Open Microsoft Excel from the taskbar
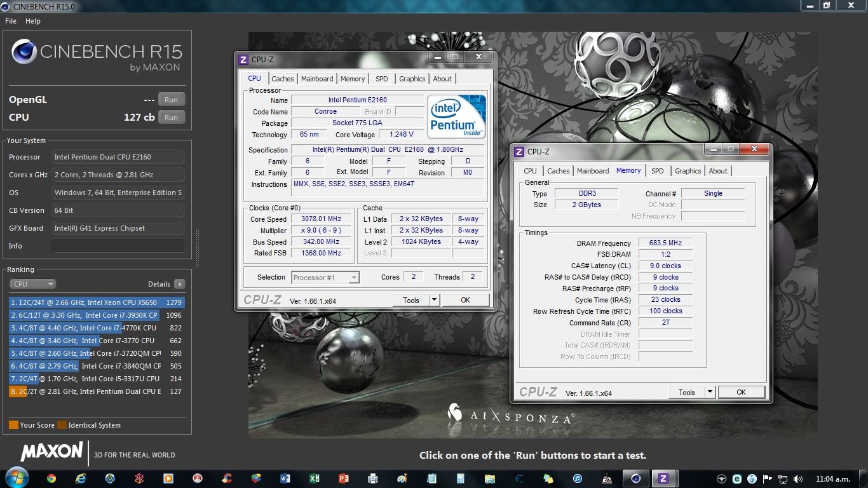This screenshot has height=488, width=868. pyautogui.click(x=314, y=478)
